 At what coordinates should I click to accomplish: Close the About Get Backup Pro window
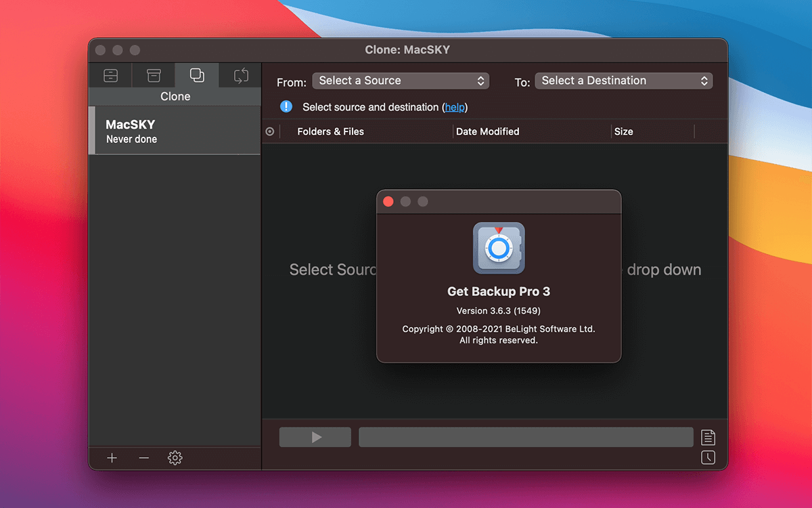click(x=388, y=201)
